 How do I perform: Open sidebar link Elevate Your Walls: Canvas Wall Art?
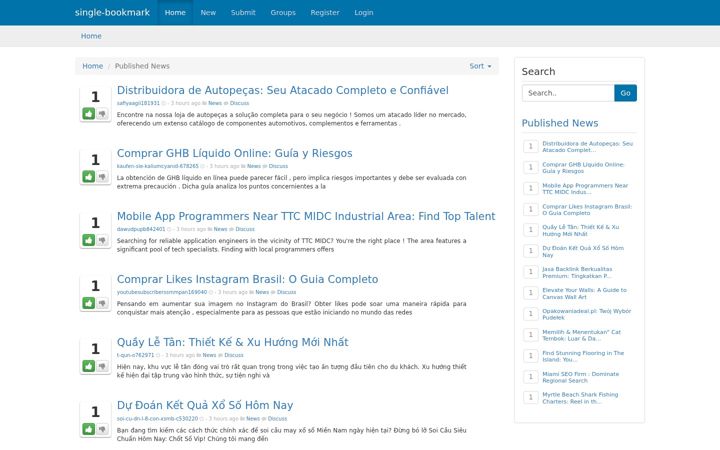584,293
